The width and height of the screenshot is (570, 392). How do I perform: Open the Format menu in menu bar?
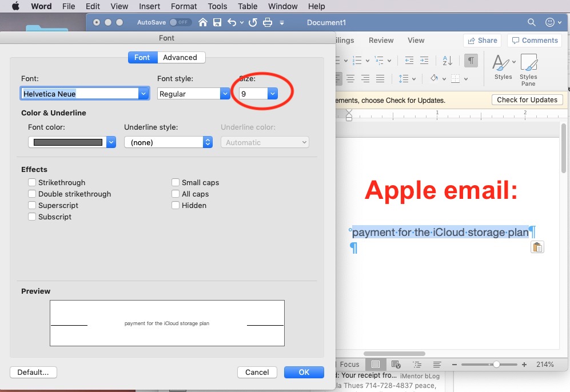point(184,6)
